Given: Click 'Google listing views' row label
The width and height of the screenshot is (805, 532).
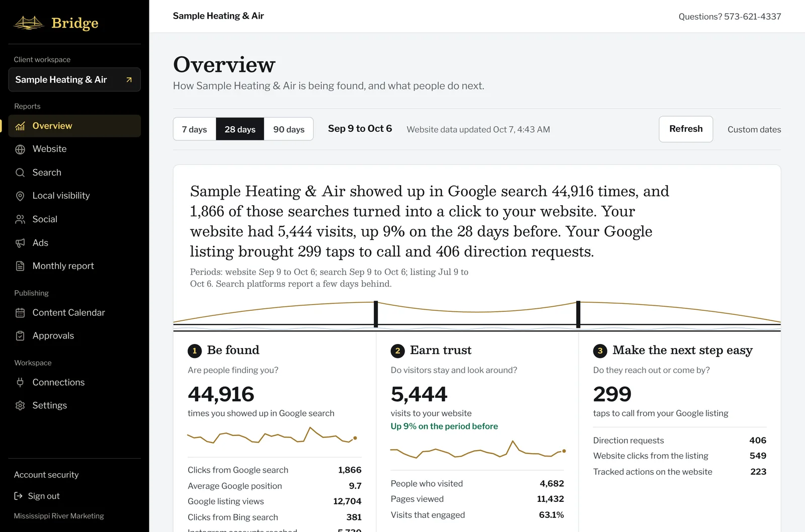Looking at the screenshot, I should (x=226, y=501).
